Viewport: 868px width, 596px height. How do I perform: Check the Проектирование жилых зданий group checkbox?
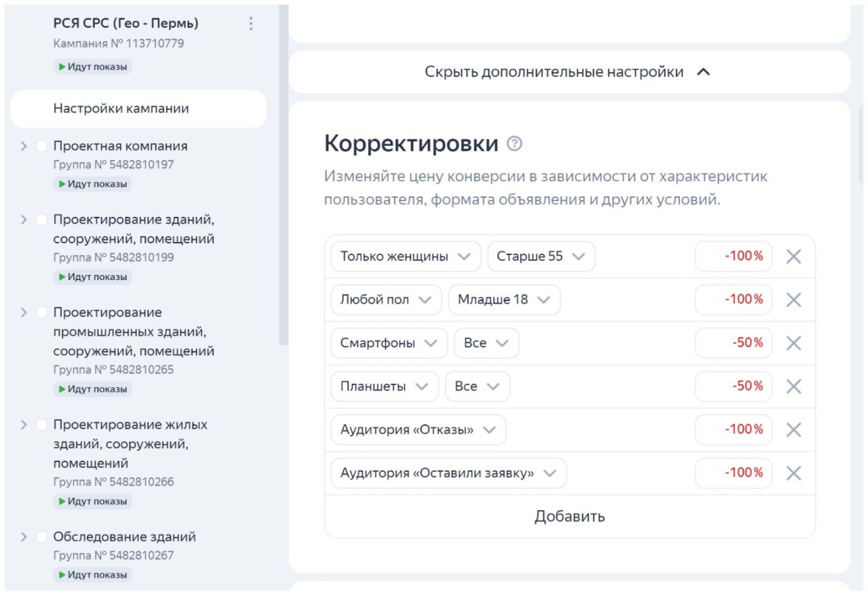pyautogui.click(x=41, y=424)
